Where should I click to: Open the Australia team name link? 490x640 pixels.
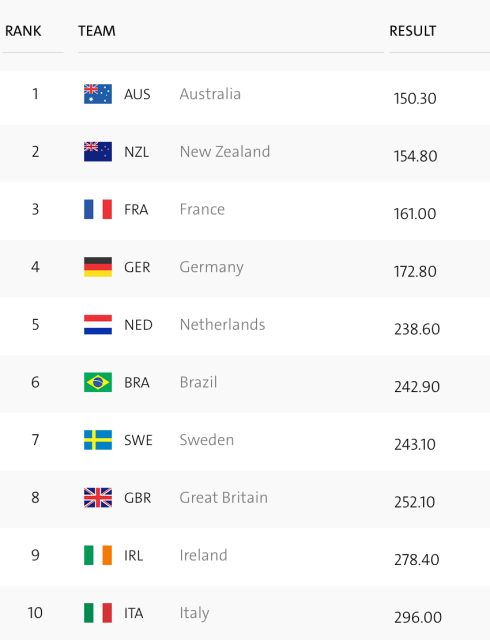(x=210, y=94)
